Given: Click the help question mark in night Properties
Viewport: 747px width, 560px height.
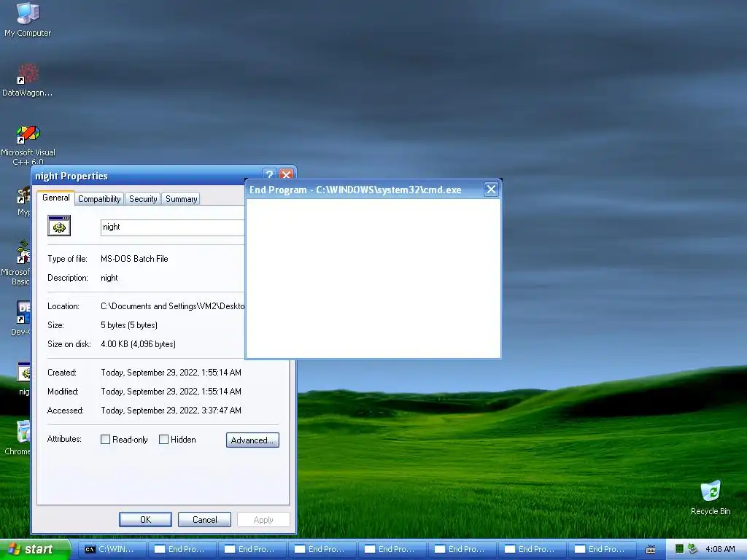Looking at the screenshot, I should [x=269, y=174].
